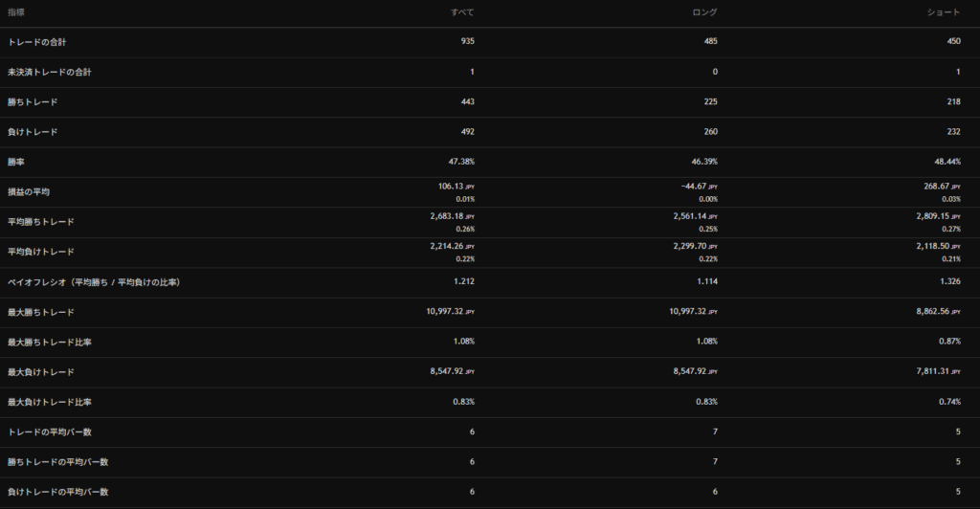The height and width of the screenshot is (509, 980).
Task: Click the 勝率 row label
Action: (16, 162)
